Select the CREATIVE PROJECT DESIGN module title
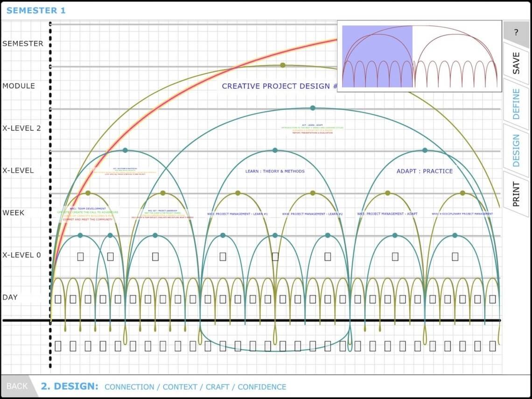Screen dimensions: 532x399 point(279,86)
